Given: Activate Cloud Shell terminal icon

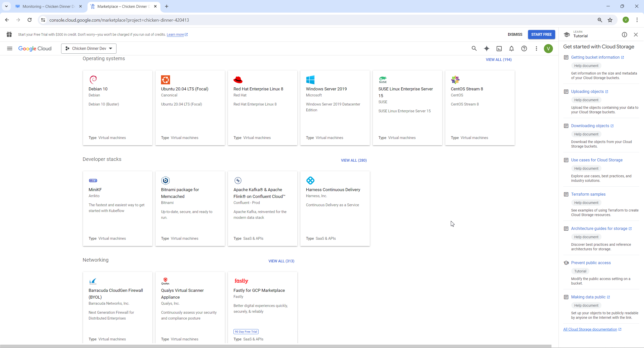Looking at the screenshot, I should (499, 49).
